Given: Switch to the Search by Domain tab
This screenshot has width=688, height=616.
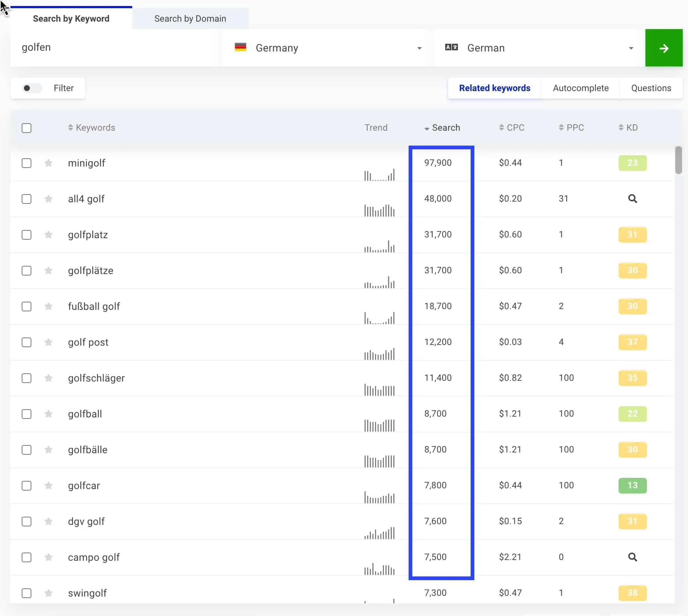Looking at the screenshot, I should click(x=190, y=19).
